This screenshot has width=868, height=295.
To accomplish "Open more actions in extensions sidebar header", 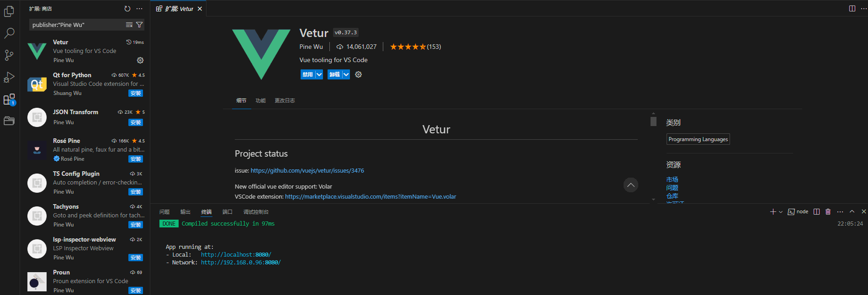I will pyautogui.click(x=139, y=9).
